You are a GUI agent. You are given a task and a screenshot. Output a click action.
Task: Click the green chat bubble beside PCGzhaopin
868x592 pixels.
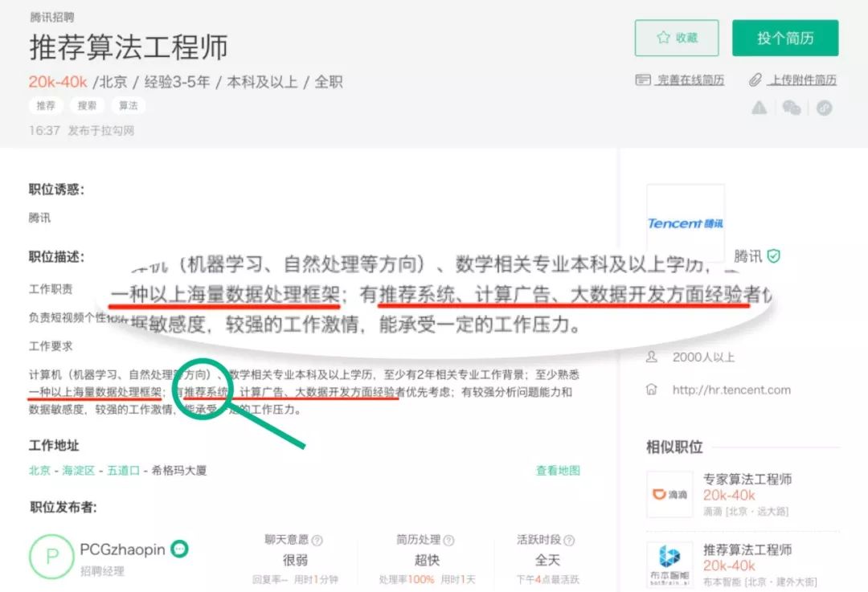(x=180, y=549)
